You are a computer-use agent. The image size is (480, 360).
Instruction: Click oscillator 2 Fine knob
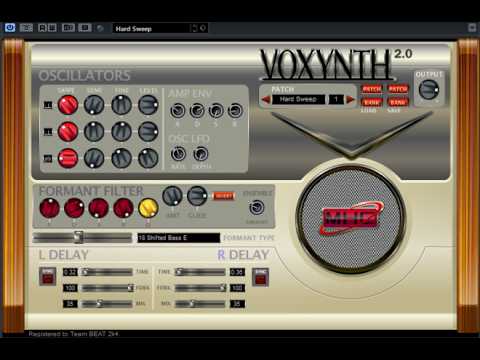click(x=121, y=131)
